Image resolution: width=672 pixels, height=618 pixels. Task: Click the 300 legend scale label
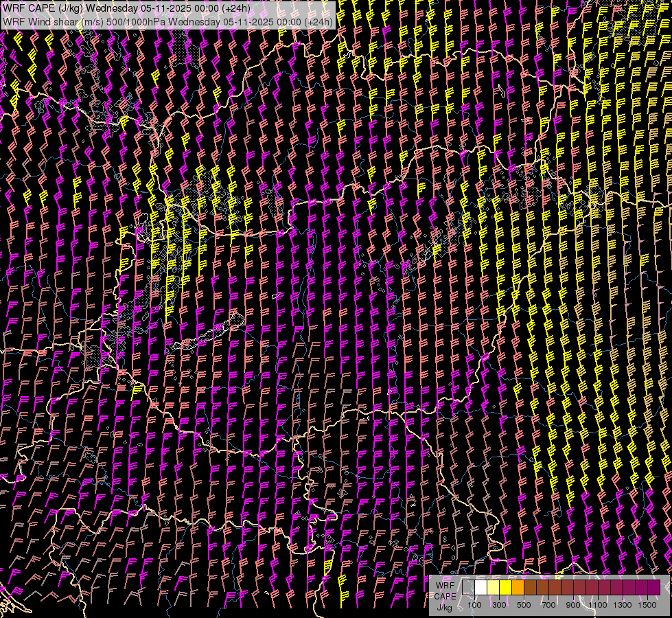click(x=499, y=605)
